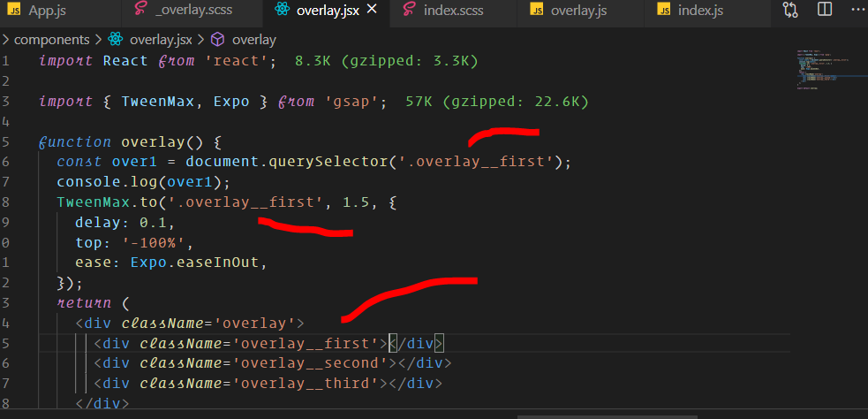The height and width of the screenshot is (419, 868).
Task: Click 'querySelector' on line 6
Action: 328,162
